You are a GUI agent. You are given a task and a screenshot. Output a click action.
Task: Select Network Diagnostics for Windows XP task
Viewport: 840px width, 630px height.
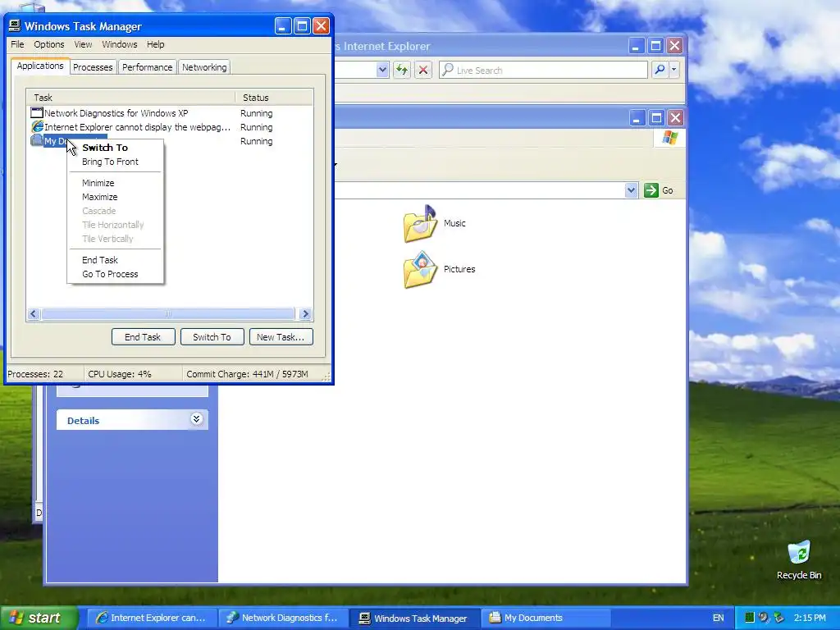(116, 113)
